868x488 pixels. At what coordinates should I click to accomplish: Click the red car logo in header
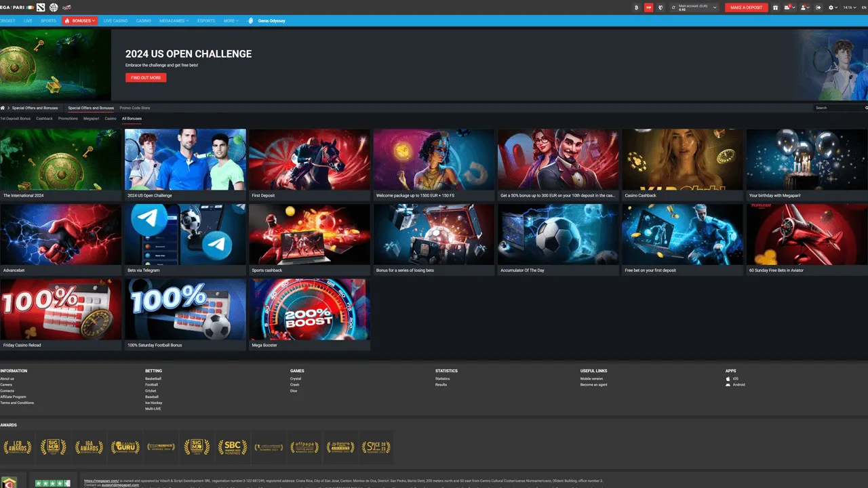(66, 7)
